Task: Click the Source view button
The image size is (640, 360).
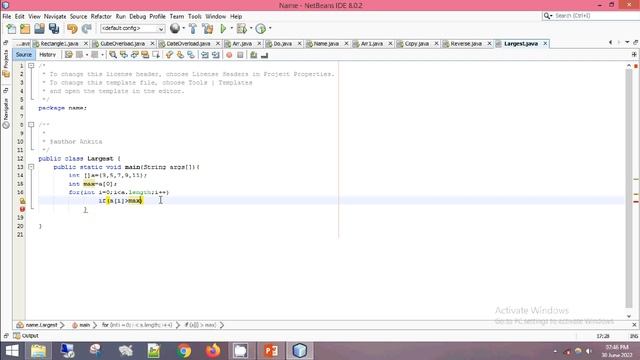Action: click(x=24, y=55)
